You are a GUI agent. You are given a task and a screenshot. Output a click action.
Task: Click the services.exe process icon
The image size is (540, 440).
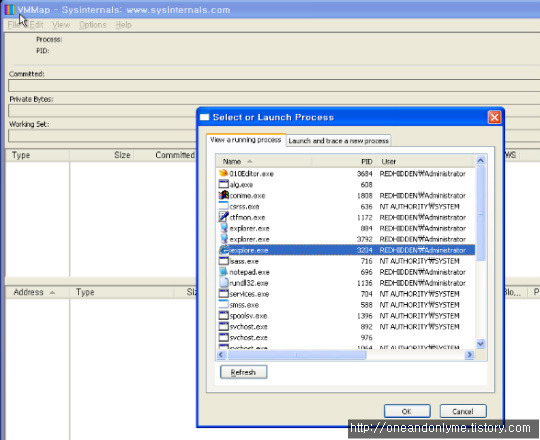[224, 294]
